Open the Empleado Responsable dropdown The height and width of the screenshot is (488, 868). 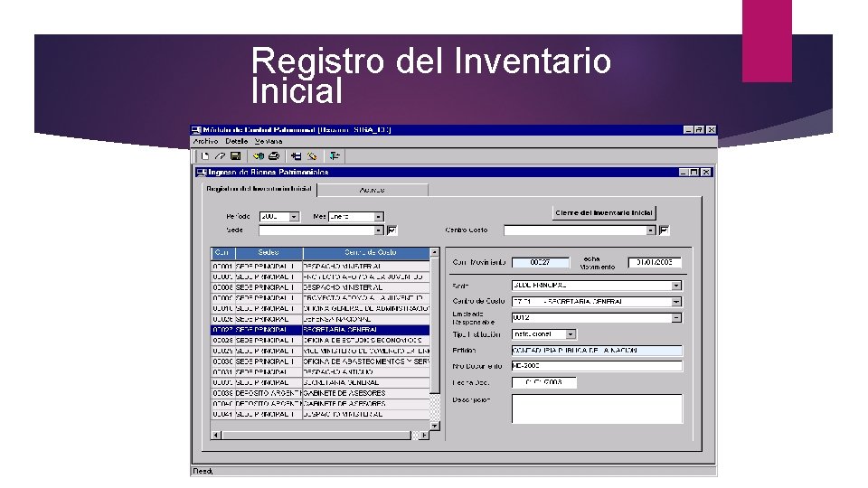coord(676,318)
